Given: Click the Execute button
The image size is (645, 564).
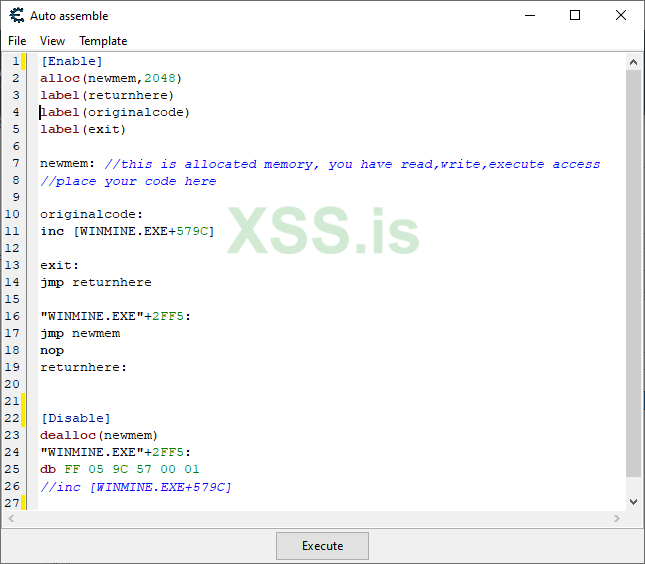Looking at the screenshot, I should (322, 545).
